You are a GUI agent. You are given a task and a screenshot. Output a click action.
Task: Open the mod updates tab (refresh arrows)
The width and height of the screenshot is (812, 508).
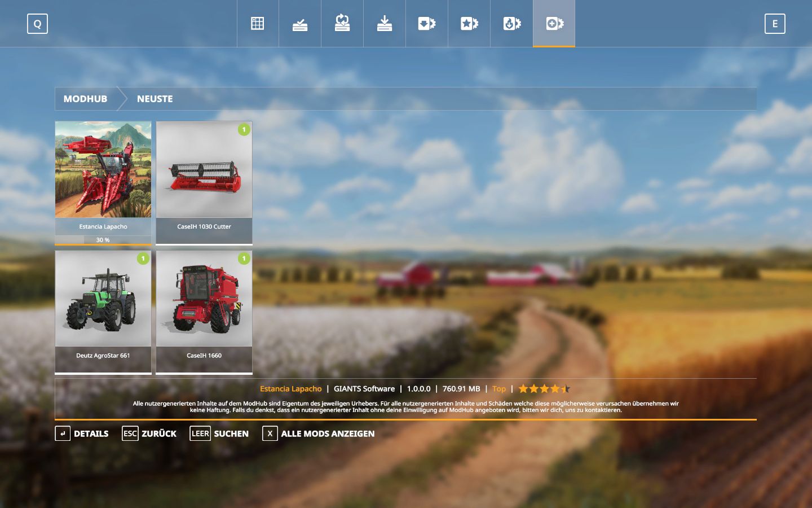click(x=342, y=23)
